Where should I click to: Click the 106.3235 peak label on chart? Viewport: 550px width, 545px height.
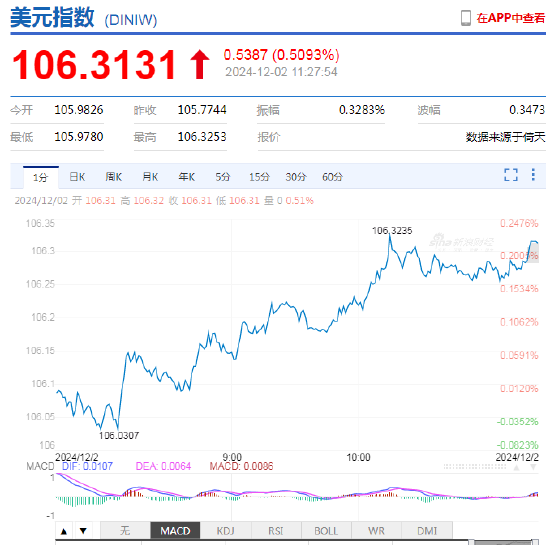coord(392,230)
